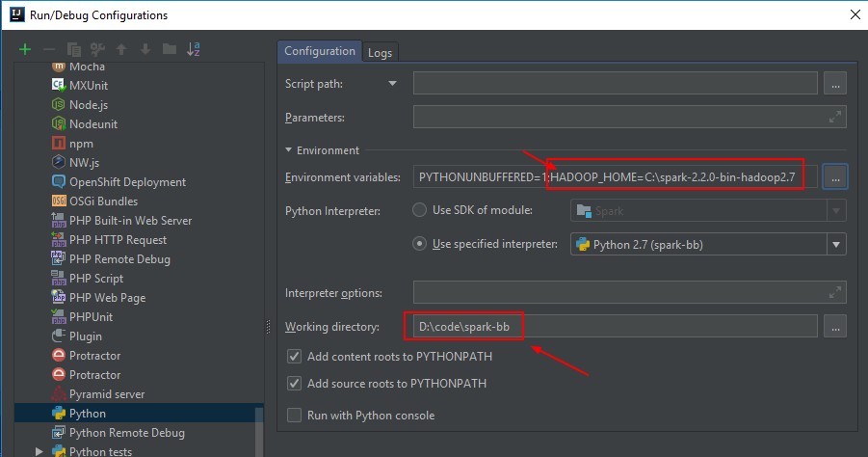Open the Python 2.7 interpreter dropdown
Viewport: 868px width, 457px height.
click(x=835, y=245)
